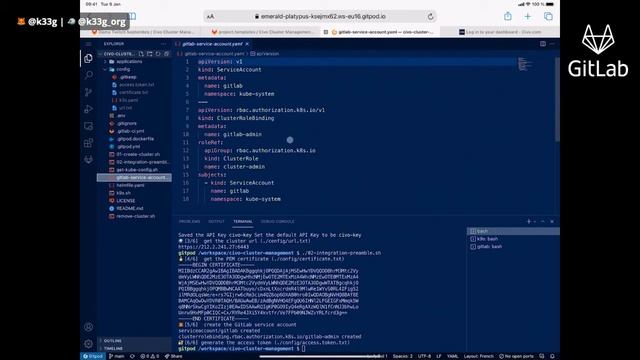Open the Explorer view in activity bar

tap(88, 58)
